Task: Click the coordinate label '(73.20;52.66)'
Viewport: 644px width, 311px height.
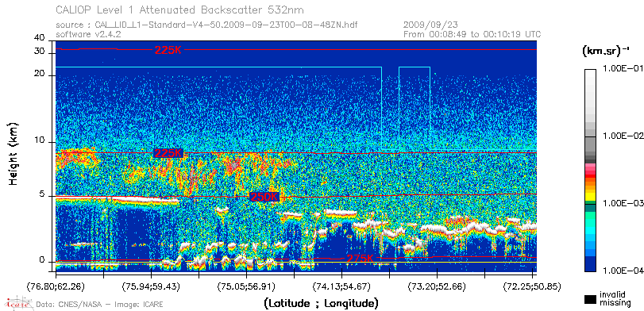Action: [x=437, y=286]
